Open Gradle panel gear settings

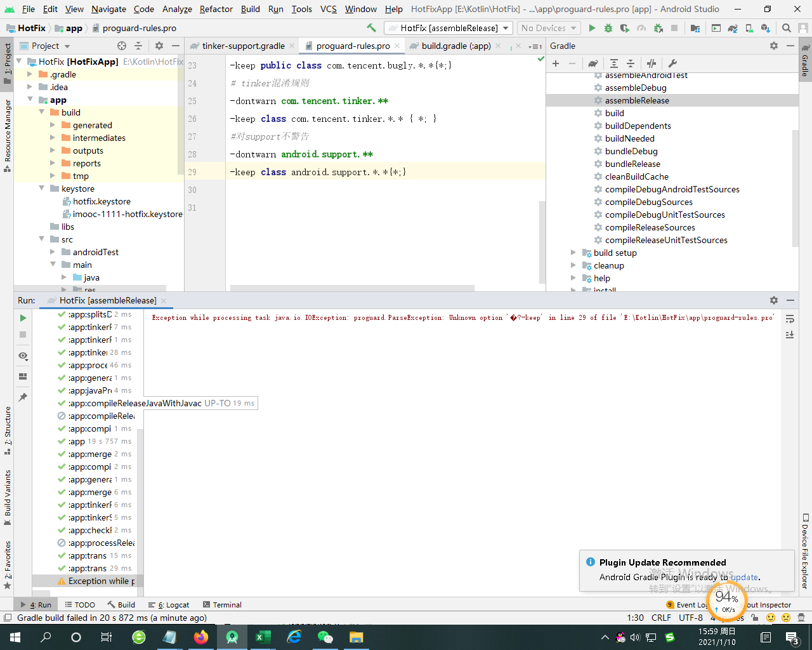click(x=774, y=46)
